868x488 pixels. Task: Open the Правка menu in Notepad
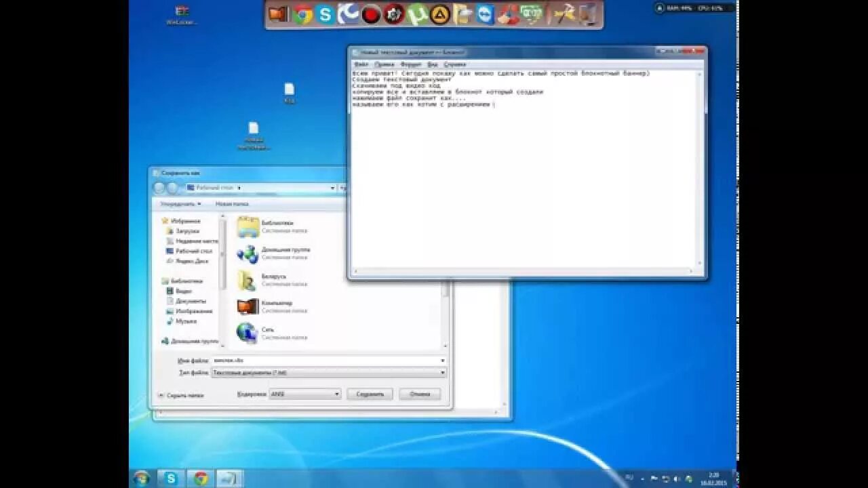click(x=384, y=64)
